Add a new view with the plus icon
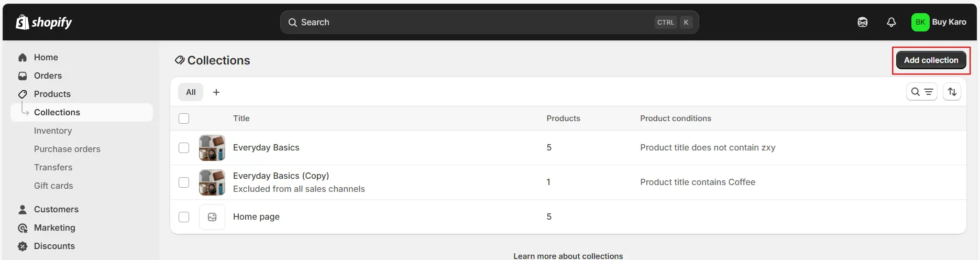This screenshot has height=260, width=980. [x=216, y=92]
